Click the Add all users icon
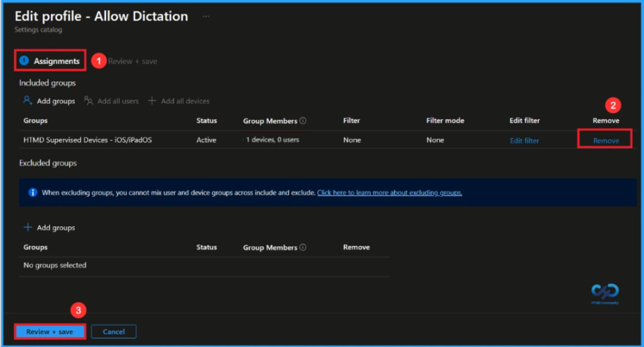The height and width of the screenshot is (347, 644). click(x=88, y=101)
